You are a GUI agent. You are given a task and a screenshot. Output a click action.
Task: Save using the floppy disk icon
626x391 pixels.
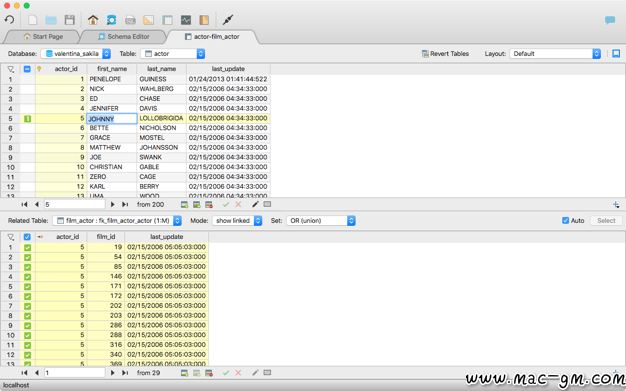coord(70,20)
